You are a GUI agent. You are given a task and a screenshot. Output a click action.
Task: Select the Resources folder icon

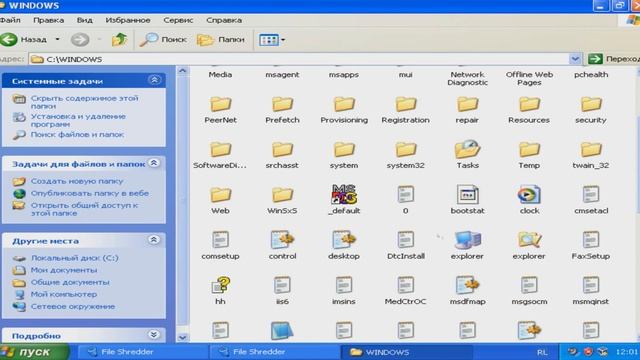[x=529, y=104]
